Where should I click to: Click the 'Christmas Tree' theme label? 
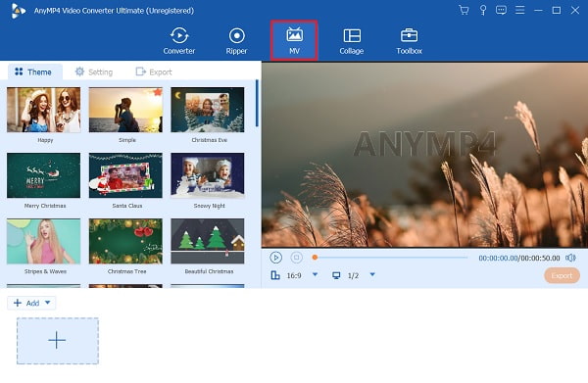click(127, 271)
